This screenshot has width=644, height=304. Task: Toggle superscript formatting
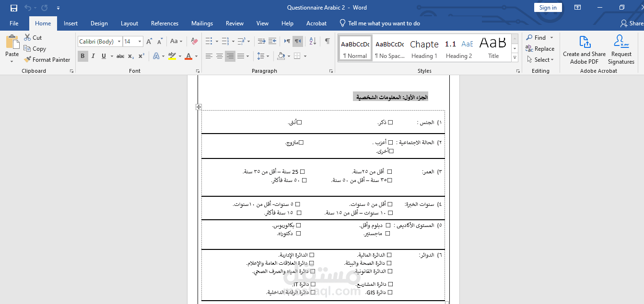tap(141, 56)
